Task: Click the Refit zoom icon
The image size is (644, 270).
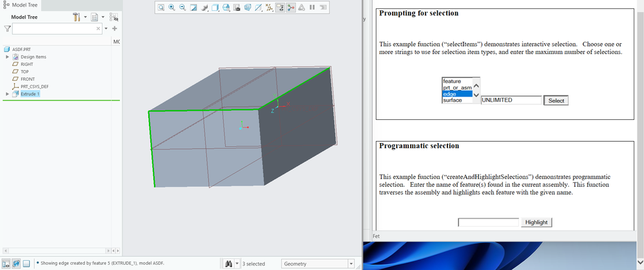Action: pyautogui.click(x=161, y=8)
